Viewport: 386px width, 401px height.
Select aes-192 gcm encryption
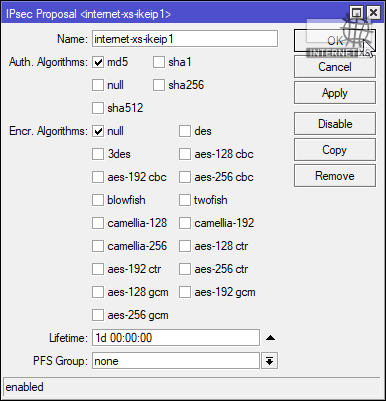(x=185, y=292)
